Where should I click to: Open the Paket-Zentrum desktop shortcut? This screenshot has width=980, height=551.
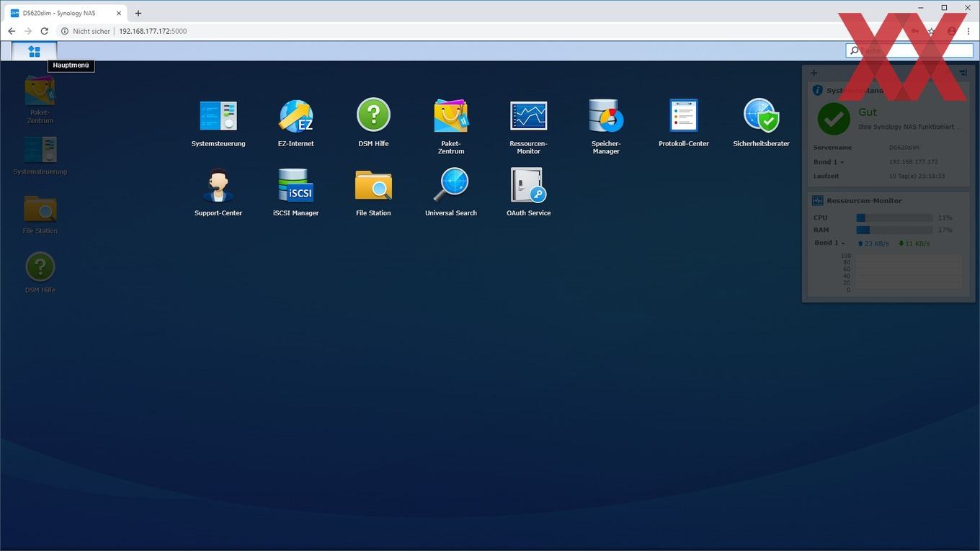pyautogui.click(x=40, y=99)
